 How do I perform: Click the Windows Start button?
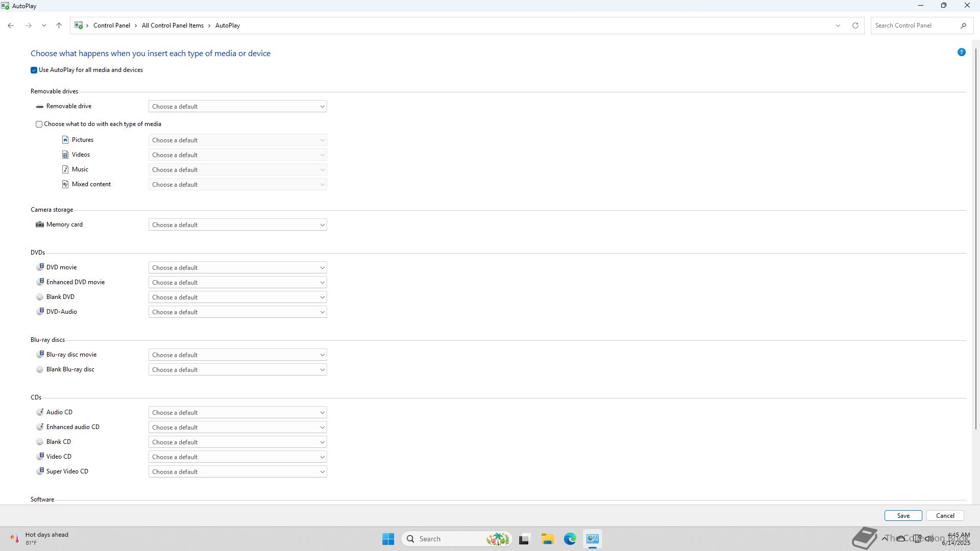coord(388,539)
